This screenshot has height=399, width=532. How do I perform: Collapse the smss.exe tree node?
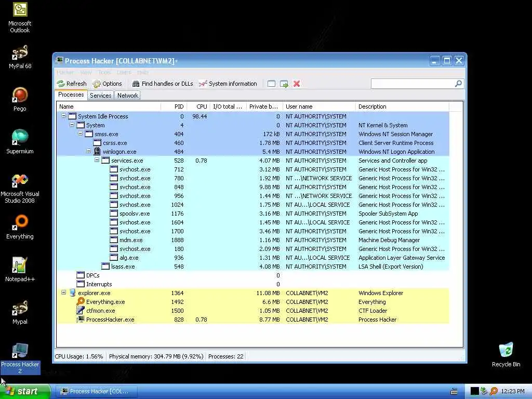pos(81,134)
